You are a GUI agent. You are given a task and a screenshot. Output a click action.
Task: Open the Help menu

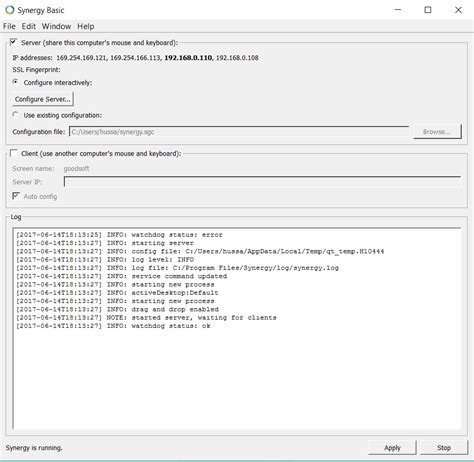click(86, 26)
